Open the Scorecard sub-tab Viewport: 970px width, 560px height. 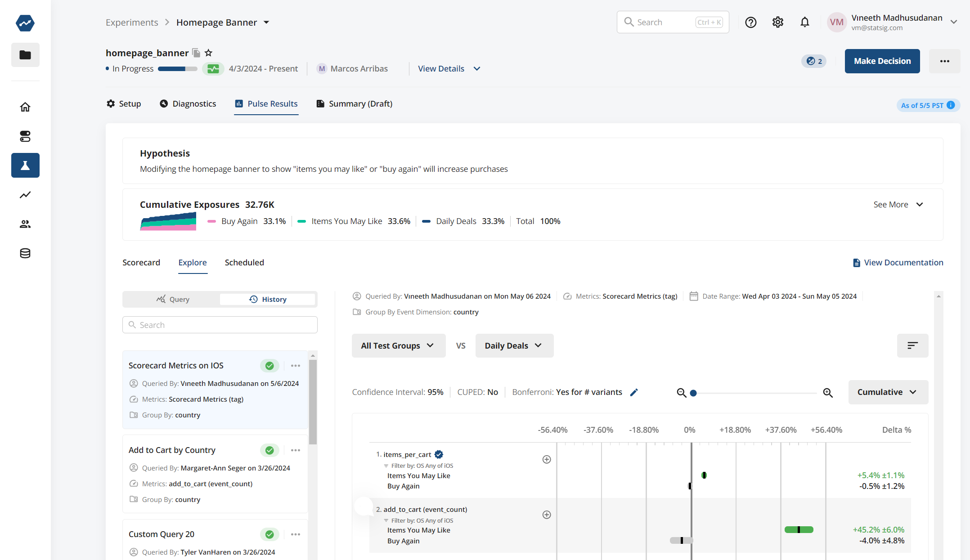pyautogui.click(x=141, y=263)
